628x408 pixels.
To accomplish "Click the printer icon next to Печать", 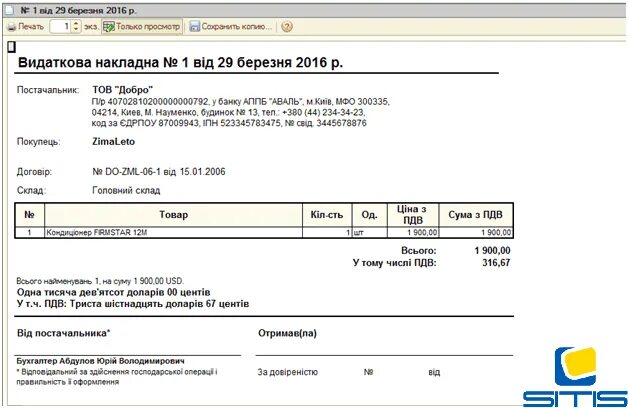I will pos(12,27).
